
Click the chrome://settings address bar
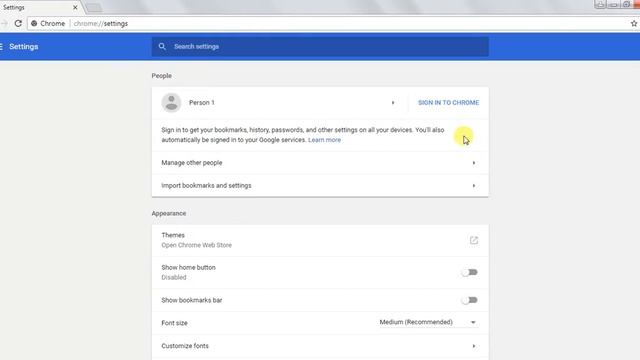327,23
